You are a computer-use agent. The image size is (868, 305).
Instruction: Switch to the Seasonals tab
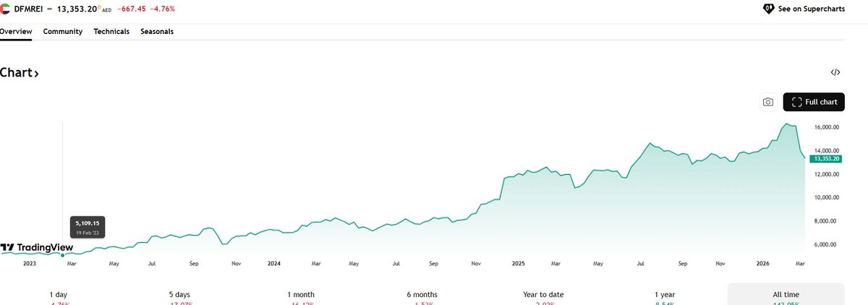pyautogui.click(x=157, y=32)
